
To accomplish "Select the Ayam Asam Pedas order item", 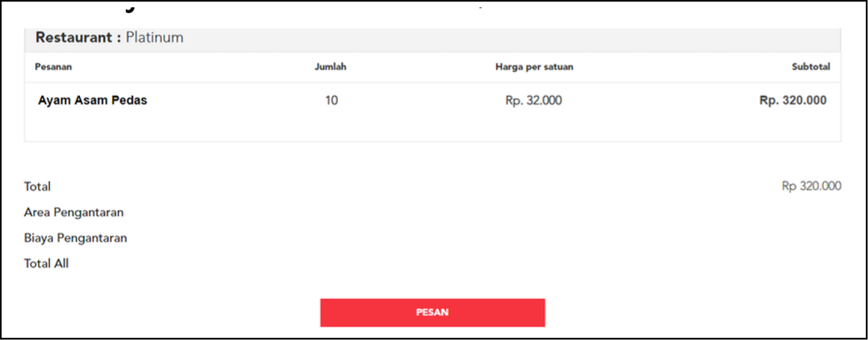I will pos(92,101).
